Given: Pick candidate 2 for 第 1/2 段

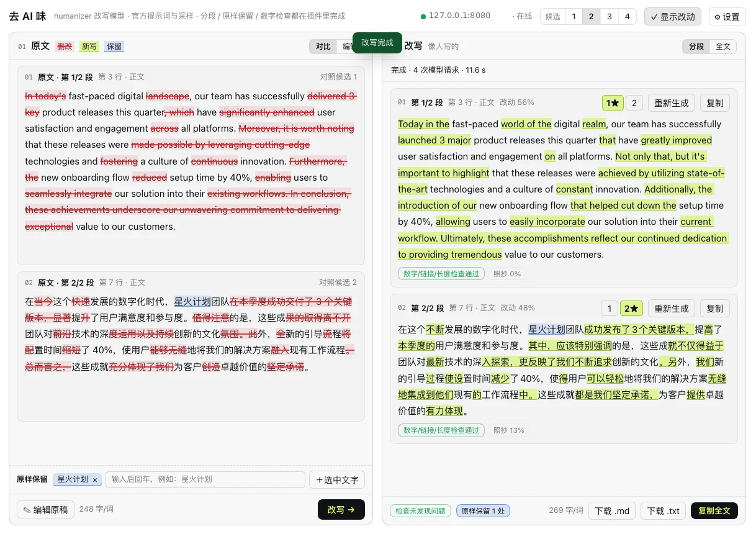Looking at the screenshot, I should 634,103.
